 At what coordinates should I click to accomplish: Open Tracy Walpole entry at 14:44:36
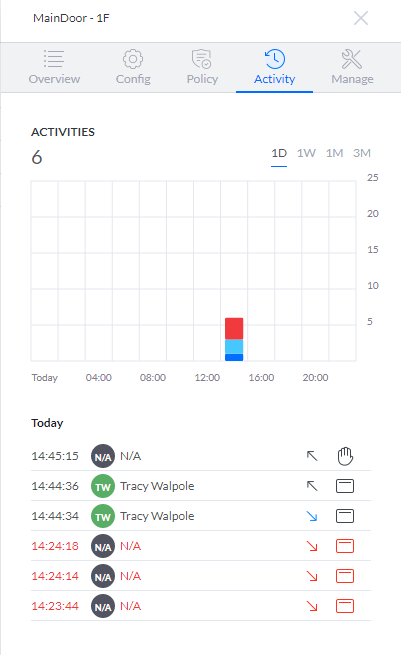pos(201,486)
